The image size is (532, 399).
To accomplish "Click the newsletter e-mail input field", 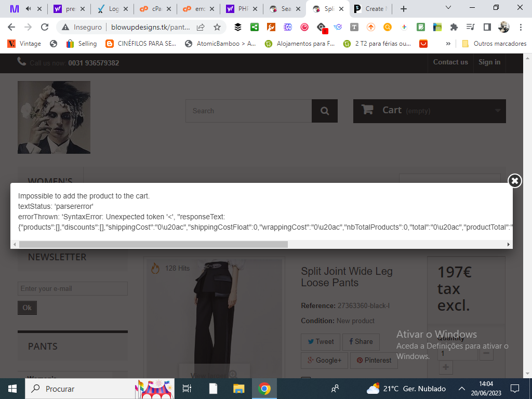I will (73, 289).
